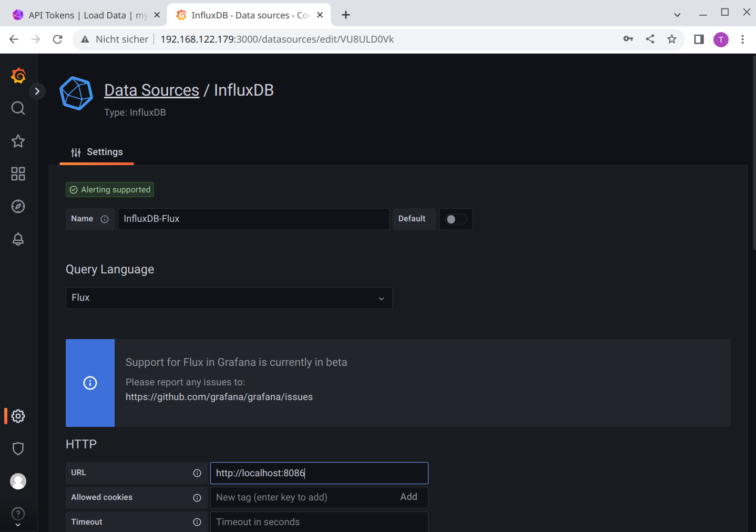Share this page icon in address bar
Screen dimensions: 756x532
(x=650, y=39)
